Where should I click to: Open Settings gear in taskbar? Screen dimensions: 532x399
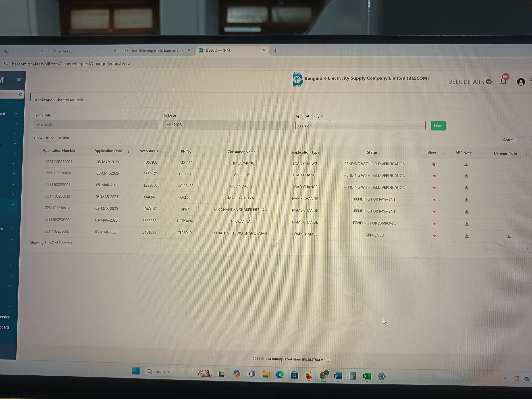click(382, 376)
